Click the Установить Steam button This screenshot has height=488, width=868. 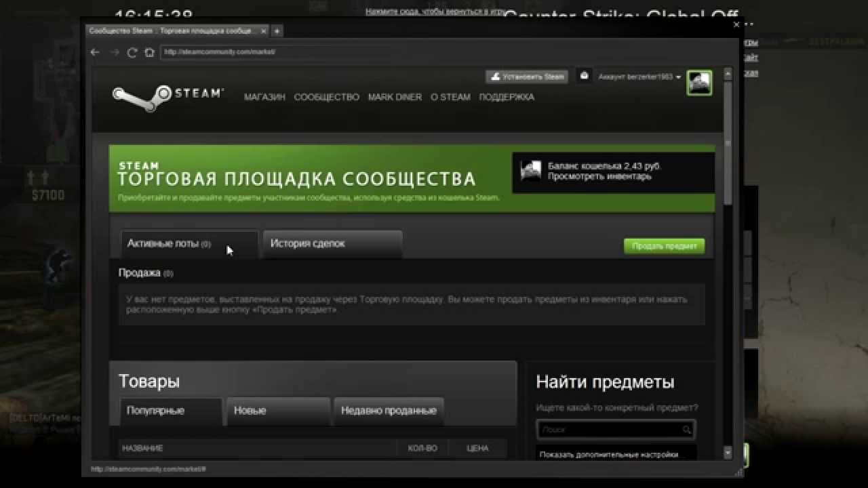pyautogui.click(x=528, y=77)
